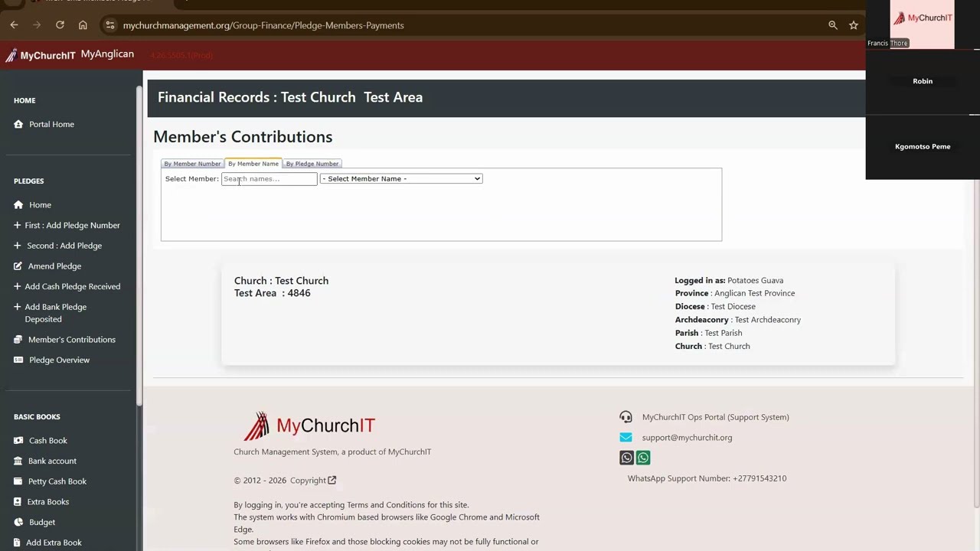This screenshot has height=551, width=980.
Task: Click the Portal Home house icon
Action: click(x=18, y=124)
